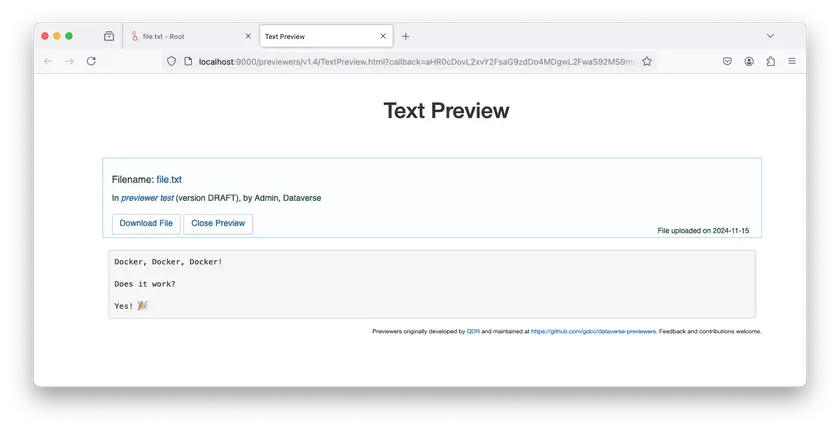Viewport: 840px width, 431px height.
Task: Click the Close Preview button
Action: tap(218, 223)
